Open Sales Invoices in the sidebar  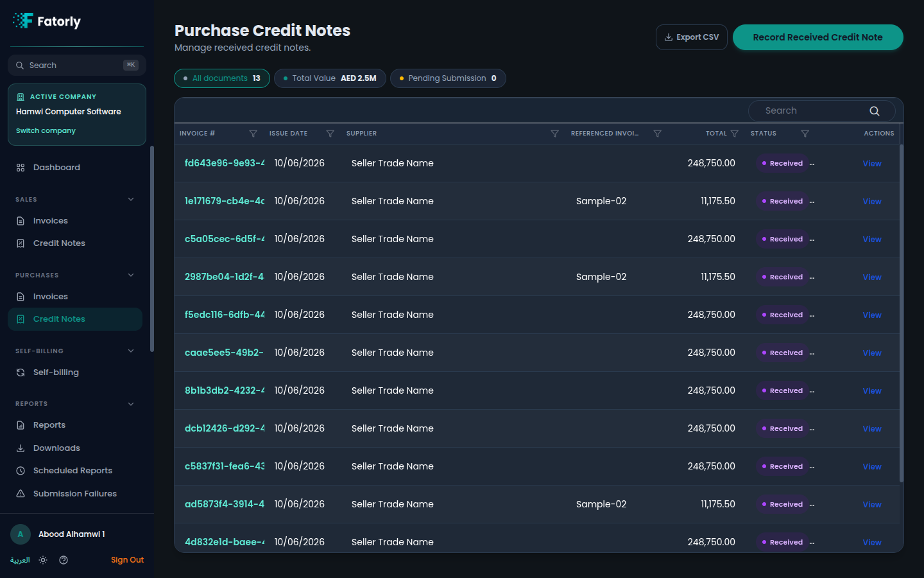(75, 221)
